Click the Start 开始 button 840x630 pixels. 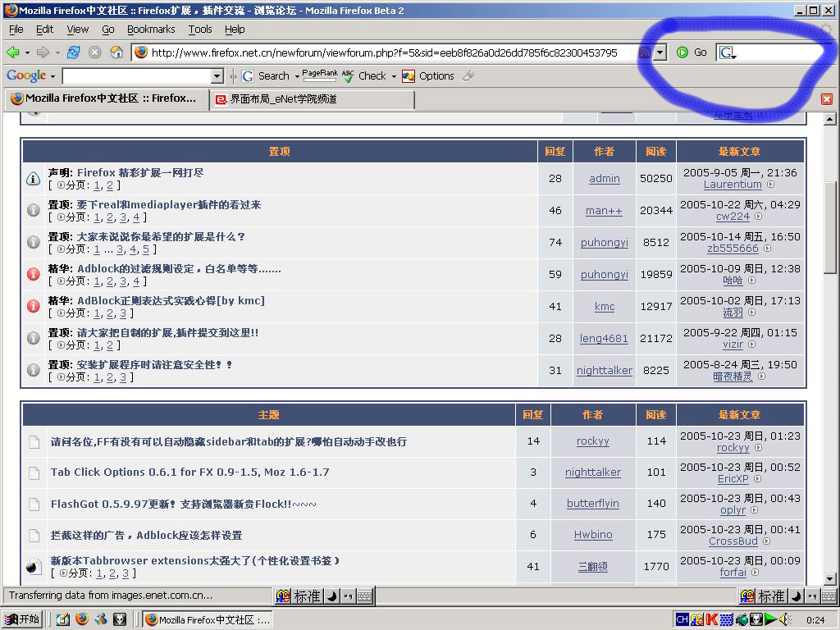coord(22,619)
